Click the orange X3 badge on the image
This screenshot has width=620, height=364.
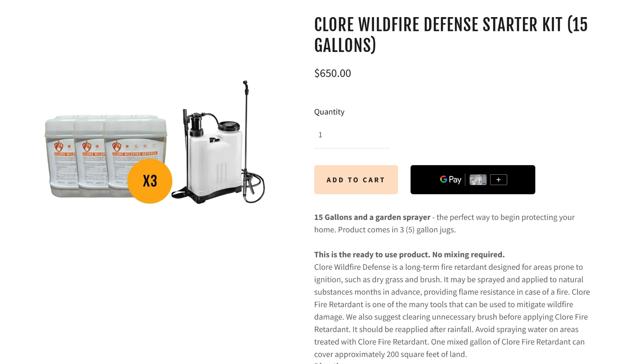pyautogui.click(x=150, y=181)
